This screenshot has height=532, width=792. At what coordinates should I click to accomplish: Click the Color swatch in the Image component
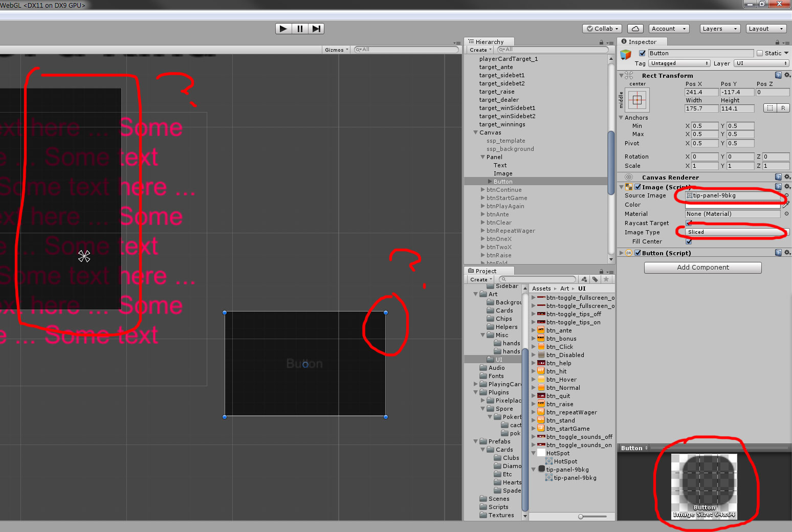click(732, 204)
